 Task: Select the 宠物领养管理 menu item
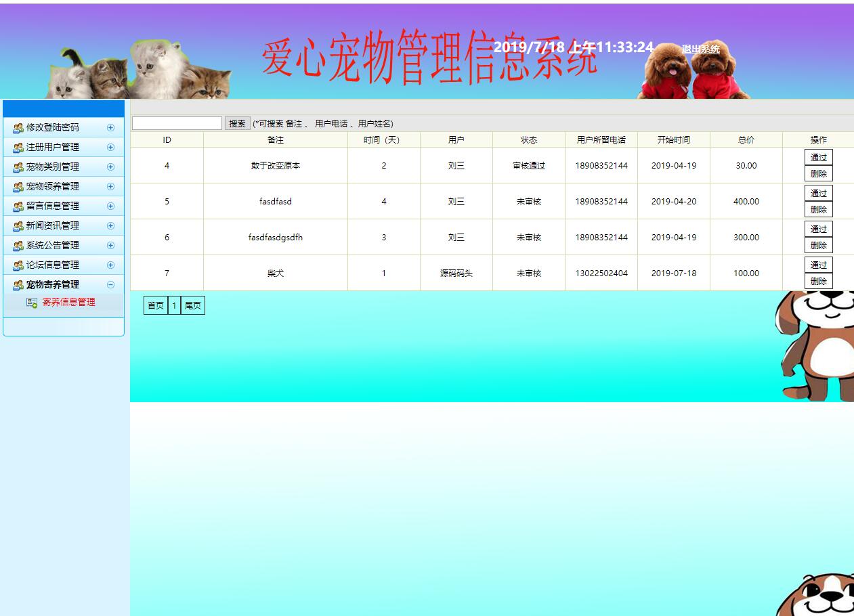click(x=53, y=186)
